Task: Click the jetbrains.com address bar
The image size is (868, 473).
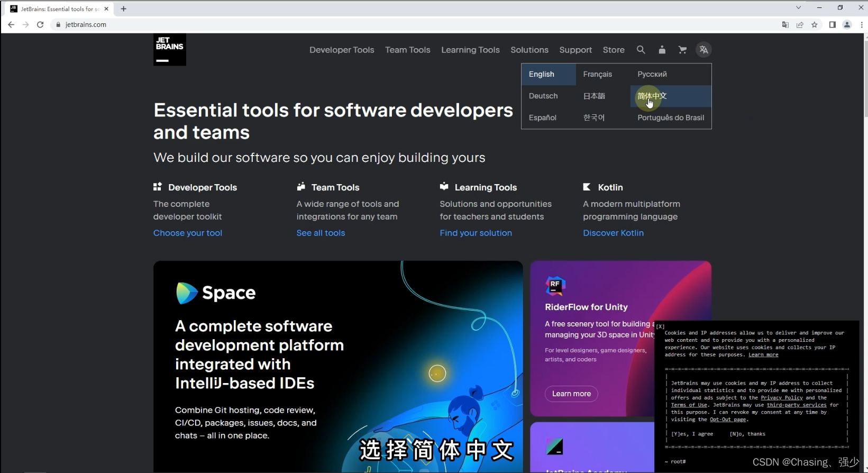Action: (413, 24)
